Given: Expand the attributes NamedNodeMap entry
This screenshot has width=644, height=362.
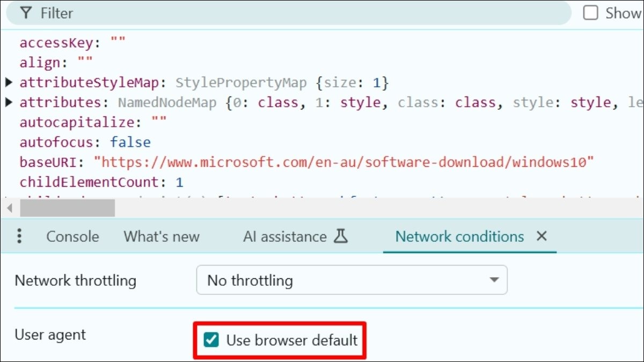Looking at the screenshot, I should pos(9,102).
